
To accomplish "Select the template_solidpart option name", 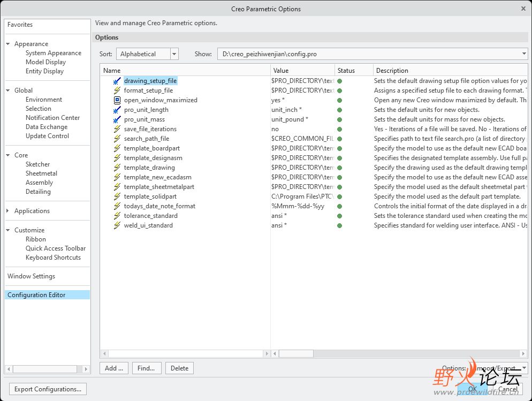I will [x=150, y=196].
